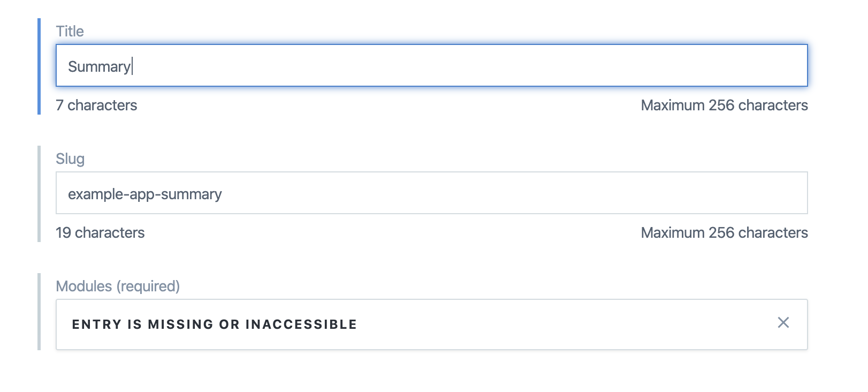Click the blue focus bar beside Title
This screenshot has height=392, width=868.
click(39, 66)
